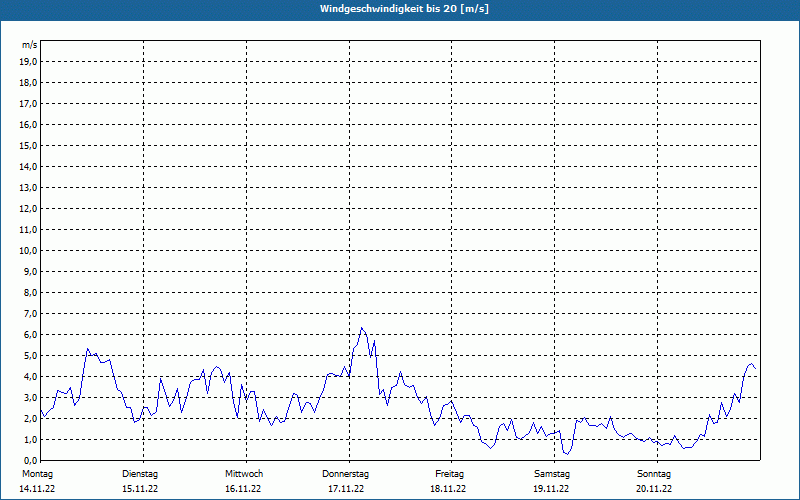Select the date 17.11.22
The image size is (800, 500).
pyautogui.click(x=346, y=489)
